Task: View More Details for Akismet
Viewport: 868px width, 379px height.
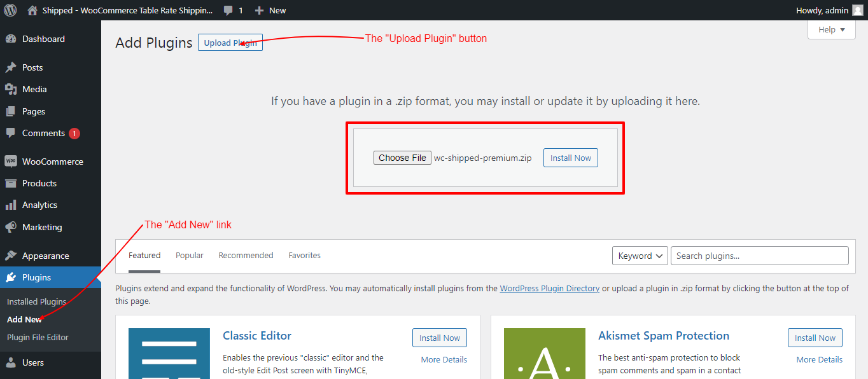Action: click(x=820, y=359)
